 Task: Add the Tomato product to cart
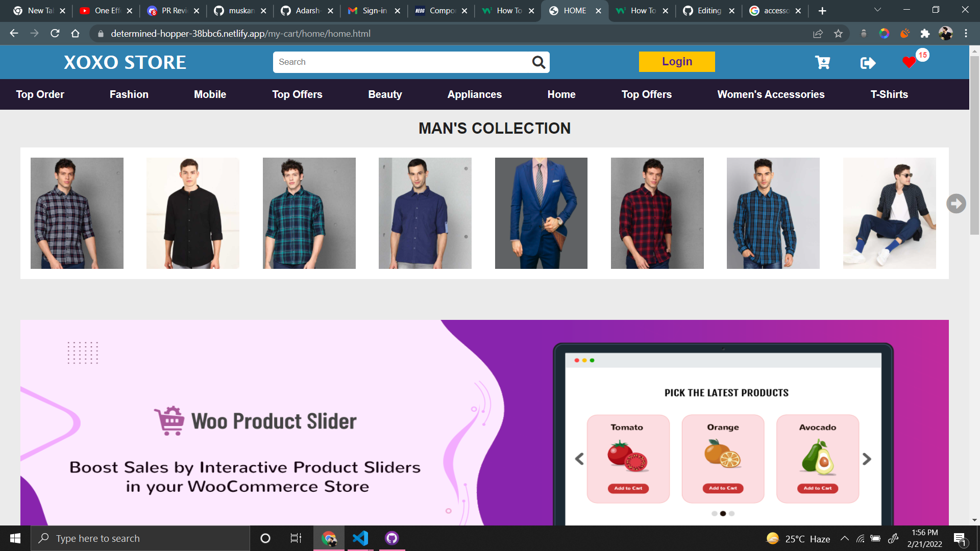628,488
